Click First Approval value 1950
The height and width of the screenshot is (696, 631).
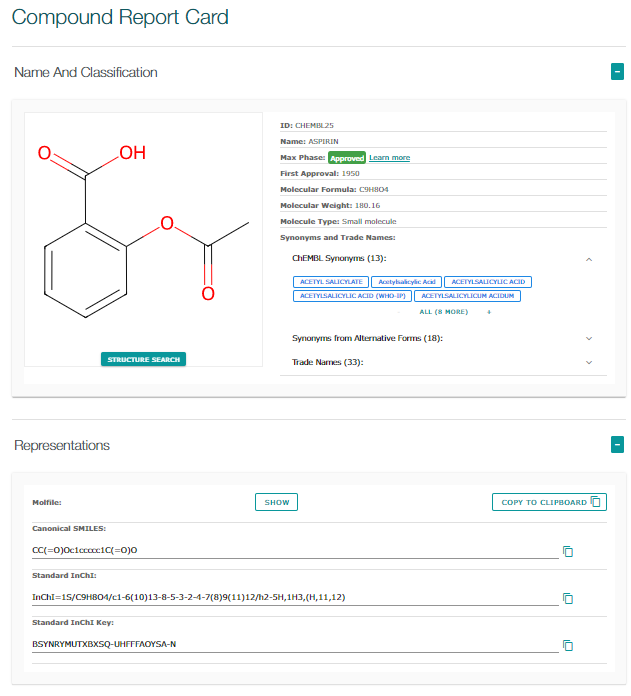(351, 174)
